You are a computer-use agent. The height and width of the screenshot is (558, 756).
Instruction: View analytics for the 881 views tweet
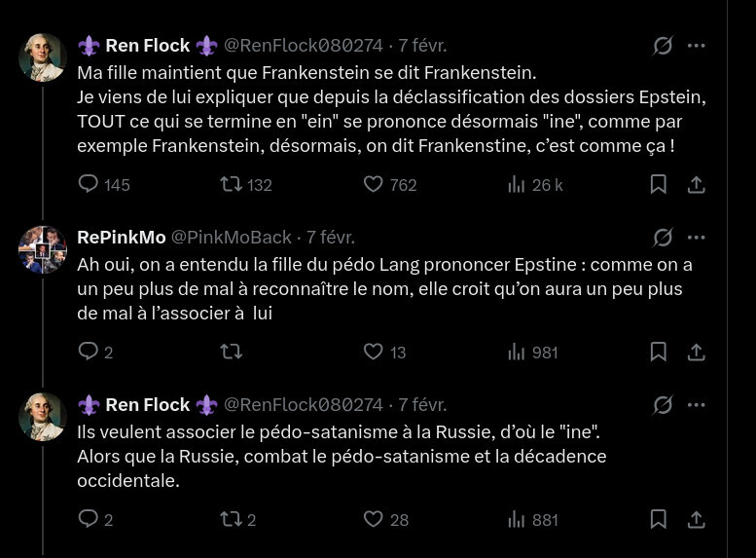tap(517, 519)
